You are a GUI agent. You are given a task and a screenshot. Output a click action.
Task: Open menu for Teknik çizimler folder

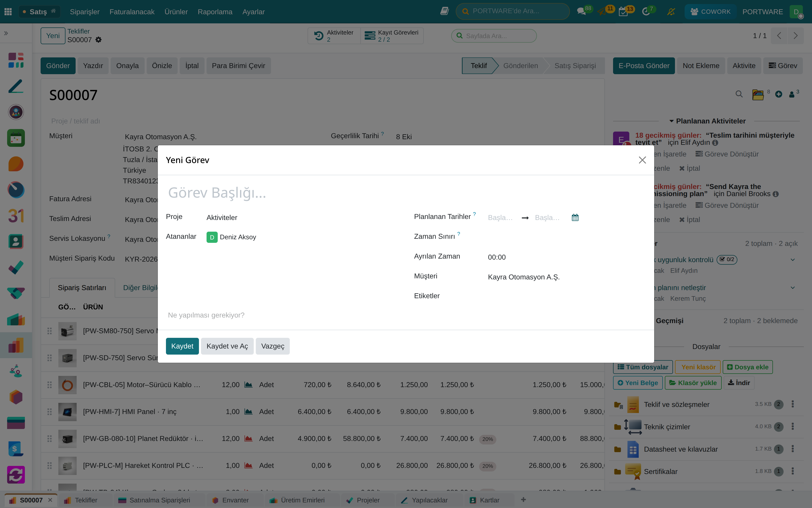tap(792, 426)
